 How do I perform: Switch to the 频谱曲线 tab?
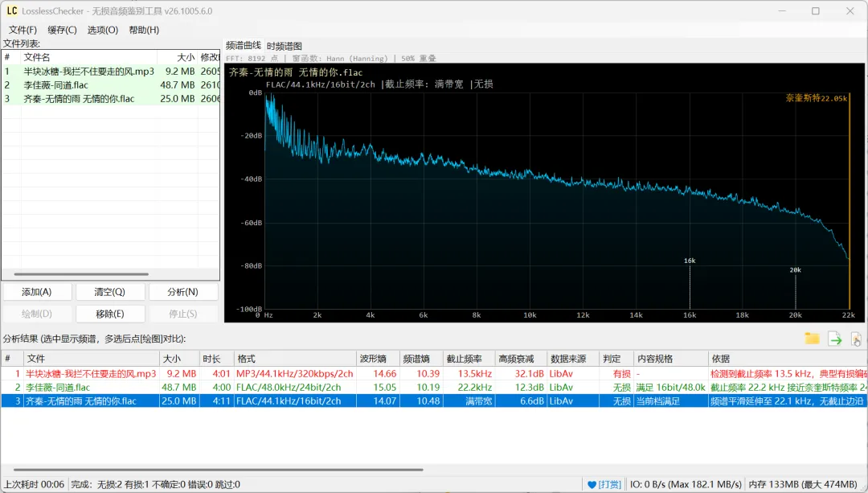click(x=243, y=45)
